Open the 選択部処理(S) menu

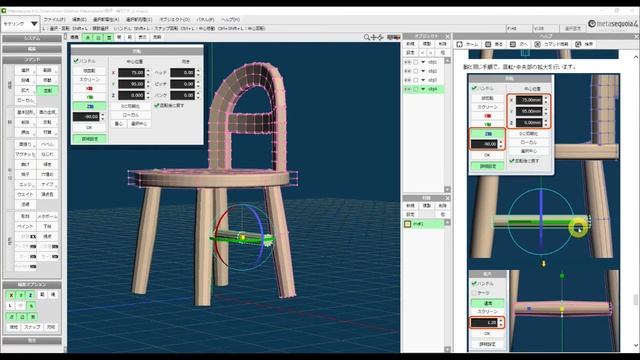pos(139,19)
